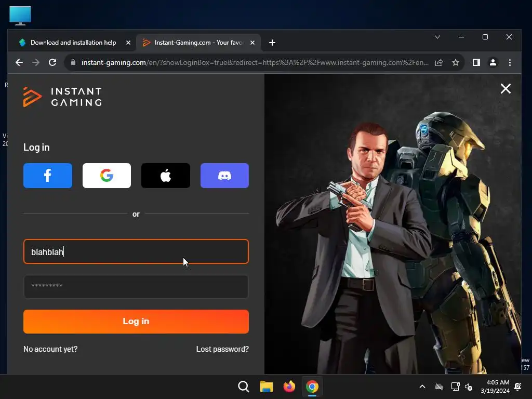Submit with the orange Log in button
Viewport: 532px width, 399px height.
tap(136, 321)
